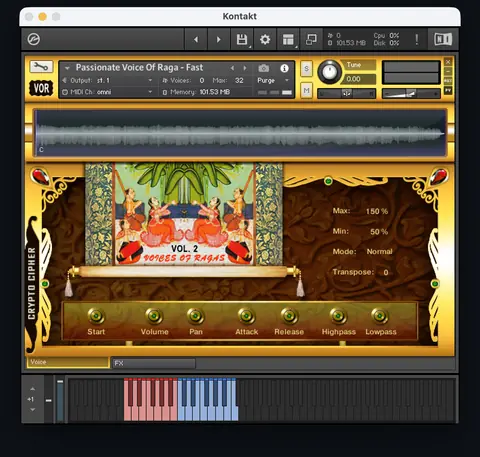The image size is (480, 457).
Task: Open the Output st. 1 dropdown
Action: coord(108,80)
